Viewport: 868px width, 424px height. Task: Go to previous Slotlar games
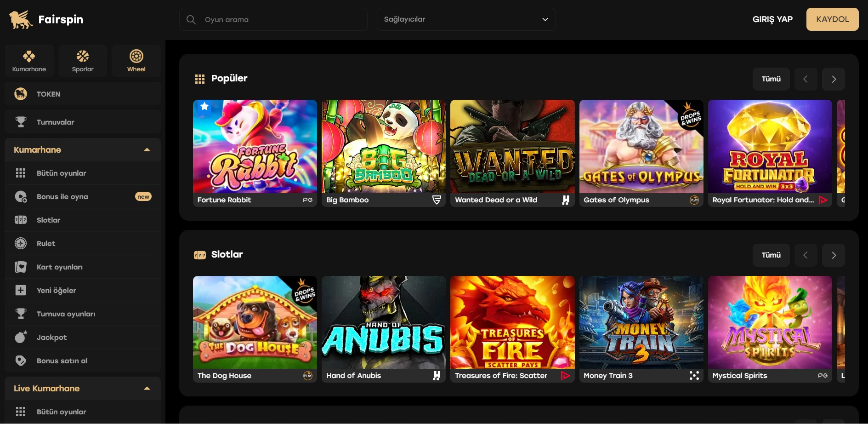click(806, 255)
